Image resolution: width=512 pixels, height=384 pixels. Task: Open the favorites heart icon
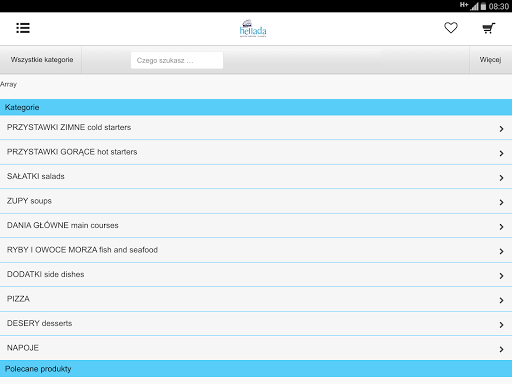click(451, 28)
